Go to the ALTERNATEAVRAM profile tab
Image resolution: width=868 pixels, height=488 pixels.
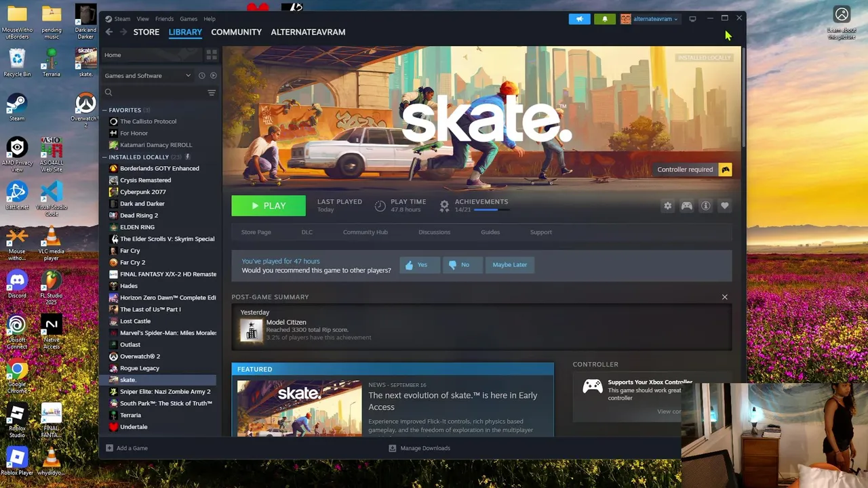(308, 32)
